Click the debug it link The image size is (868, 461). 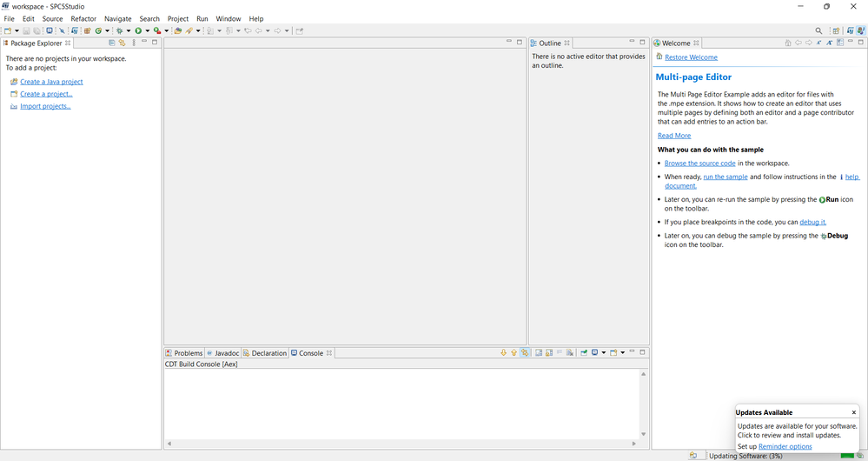click(812, 222)
